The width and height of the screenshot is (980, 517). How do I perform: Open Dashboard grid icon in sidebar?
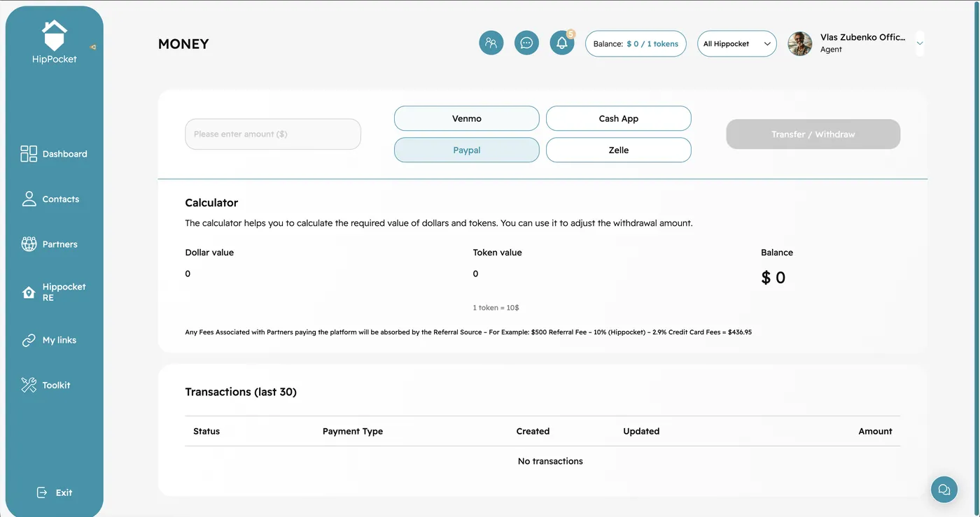pyautogui.click(x=29, y=154)
